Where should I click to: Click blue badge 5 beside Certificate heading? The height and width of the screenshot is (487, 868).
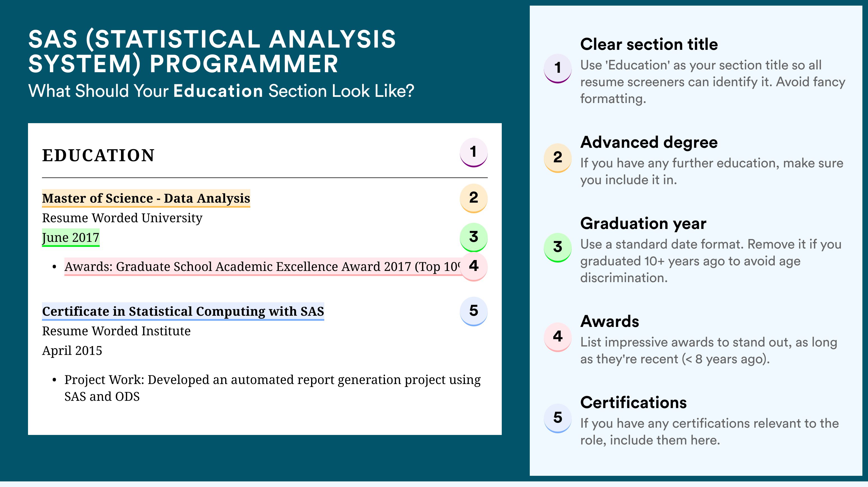click(473, 311)
